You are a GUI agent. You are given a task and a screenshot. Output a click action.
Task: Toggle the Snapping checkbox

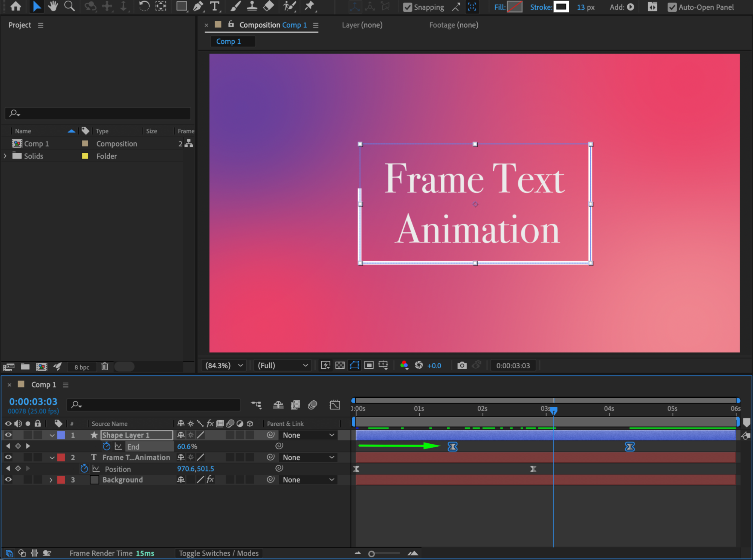pyautogui.click(x=408, y=7)
